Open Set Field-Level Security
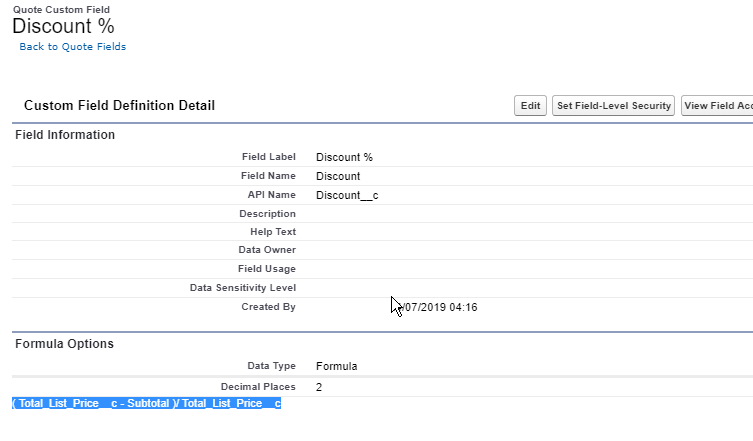 pos(614,106)
